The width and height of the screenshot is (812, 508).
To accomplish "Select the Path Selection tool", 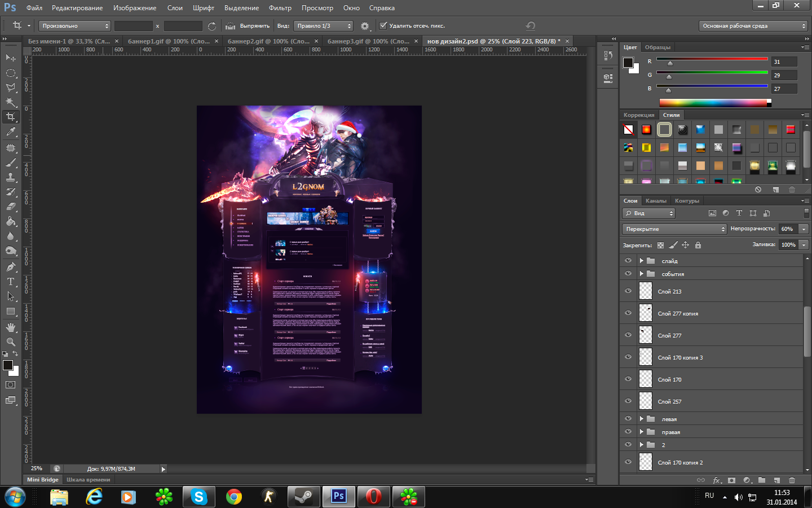I will [x=11, y=296].
